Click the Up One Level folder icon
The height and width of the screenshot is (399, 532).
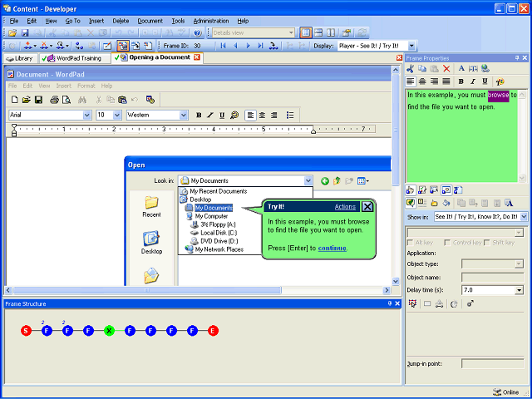tap(337, 181)
